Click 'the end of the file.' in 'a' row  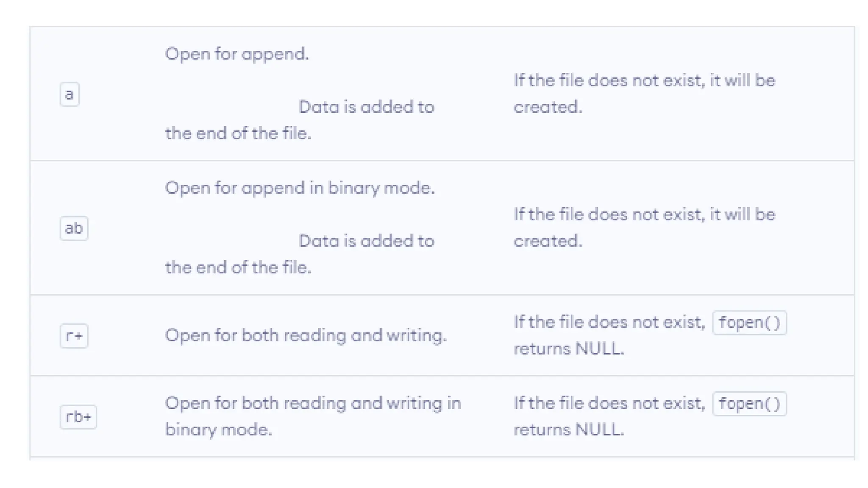(238, 133)
